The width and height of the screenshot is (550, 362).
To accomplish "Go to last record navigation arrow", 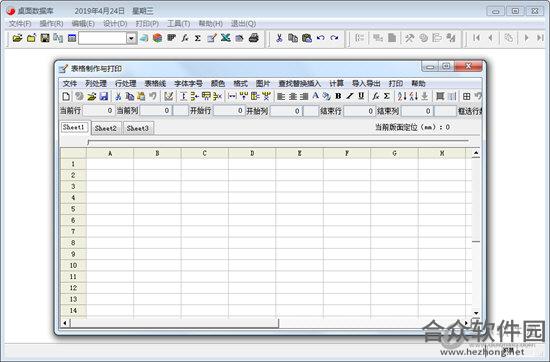I will point(540,38).
